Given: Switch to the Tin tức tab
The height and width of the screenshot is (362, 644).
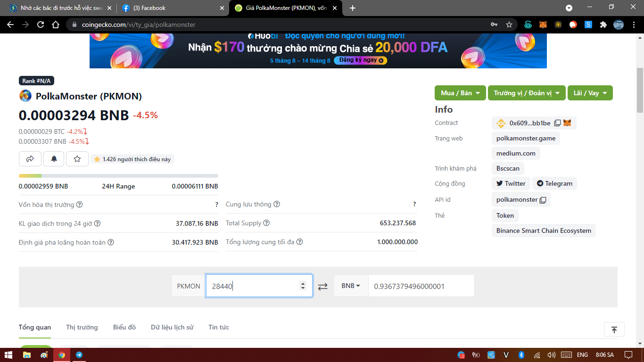Looking at the screenshot, I should point(219,327).
